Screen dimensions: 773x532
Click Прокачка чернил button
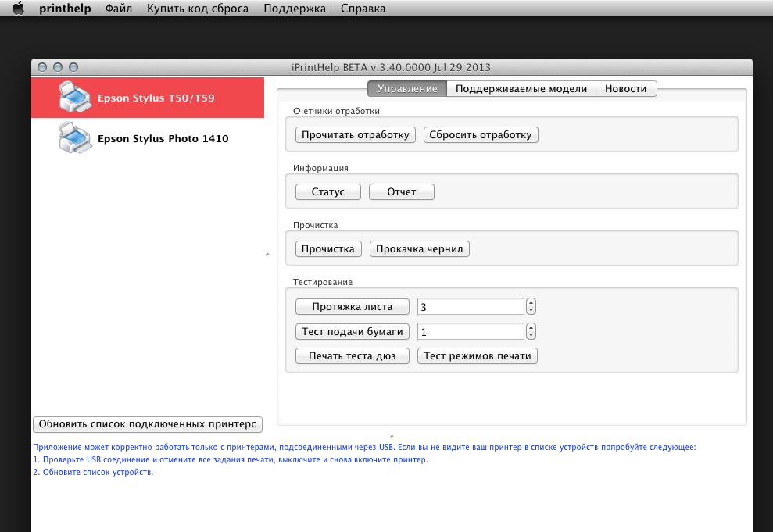(x=419, y=249)
